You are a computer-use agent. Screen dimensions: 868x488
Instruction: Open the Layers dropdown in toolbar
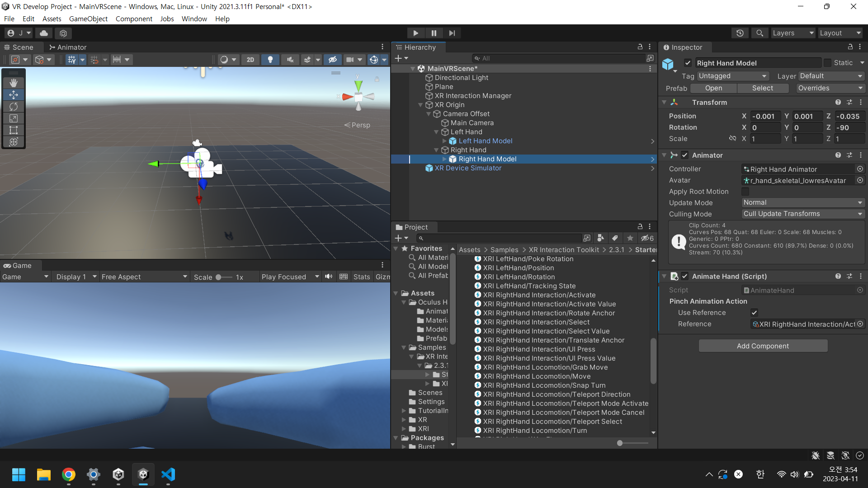click(793, 33)
